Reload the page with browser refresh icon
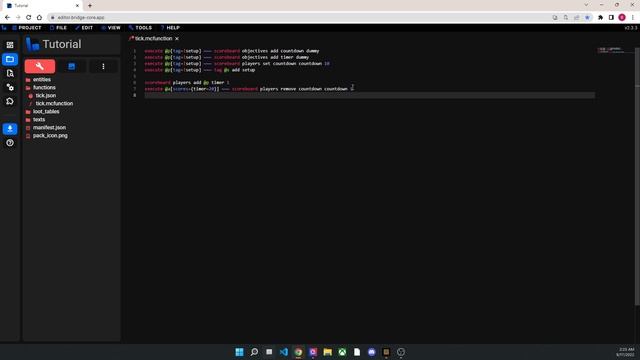The image size is (640, 360). pos(29,18)
